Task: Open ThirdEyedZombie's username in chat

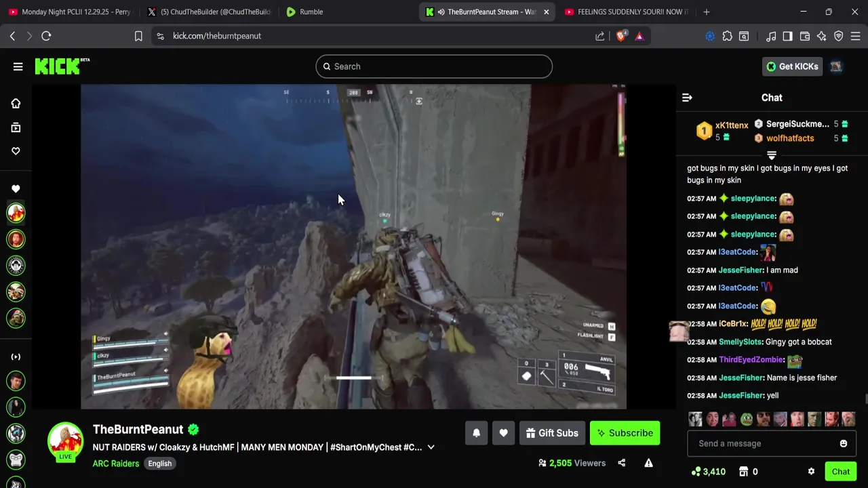Action: pyautogui.click(x=751, y=360)
